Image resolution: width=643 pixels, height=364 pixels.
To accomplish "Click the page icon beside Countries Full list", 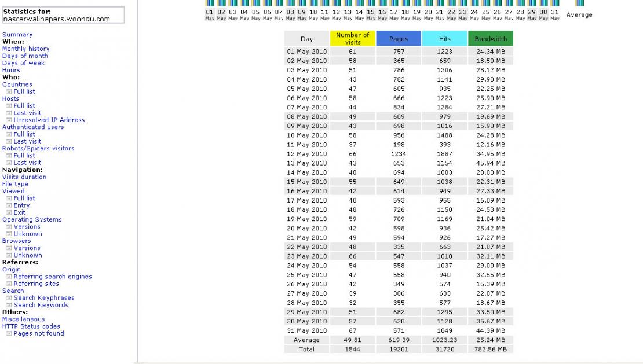I will (x=9, y=91).
